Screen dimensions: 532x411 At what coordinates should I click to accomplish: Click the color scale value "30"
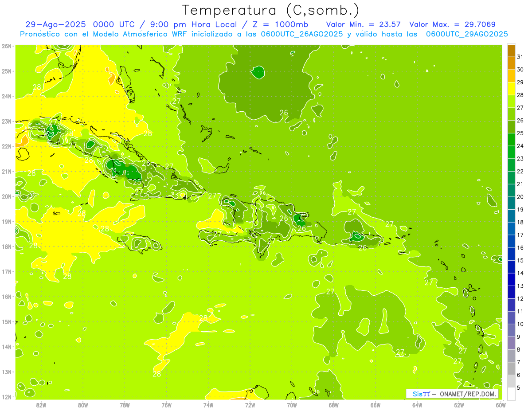click(x=520, y=70)
